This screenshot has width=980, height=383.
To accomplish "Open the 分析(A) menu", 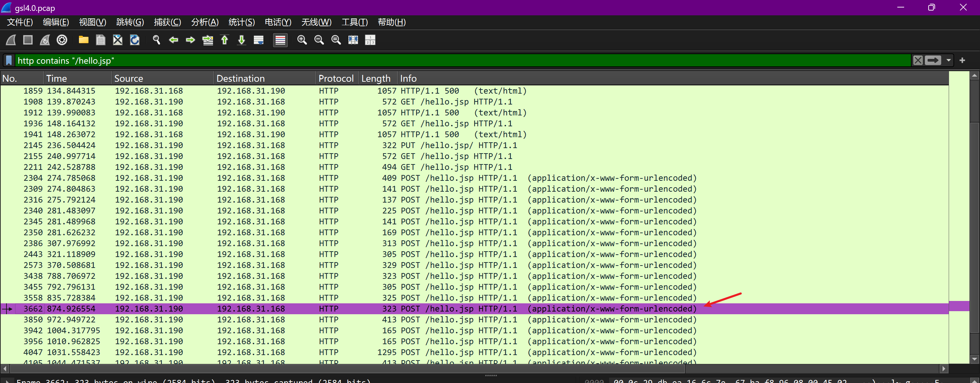I will [x=205, y=22].
